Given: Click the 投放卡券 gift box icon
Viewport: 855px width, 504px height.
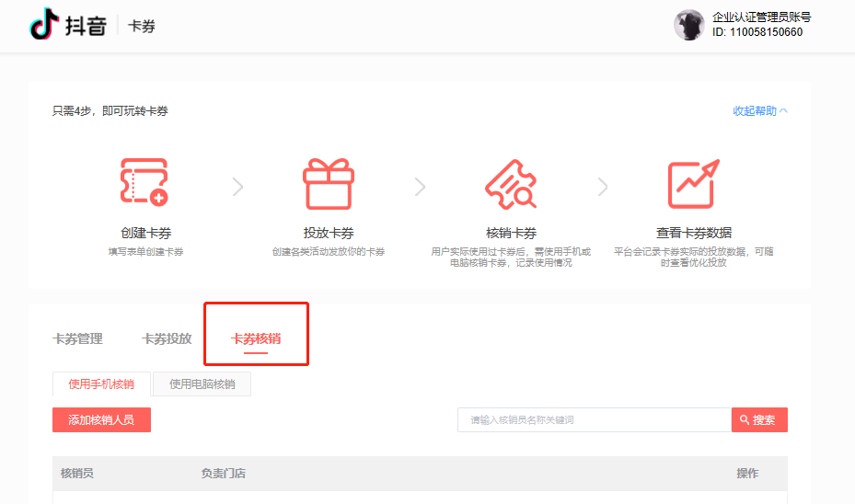Looking at the screenshot, I should pos(329,184).
